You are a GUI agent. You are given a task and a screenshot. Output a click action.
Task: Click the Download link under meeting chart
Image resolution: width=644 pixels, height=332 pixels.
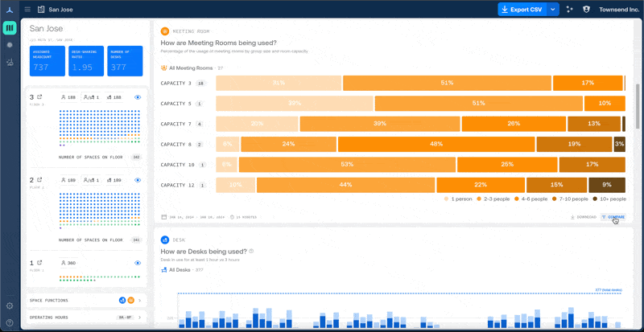click(584, 217)
